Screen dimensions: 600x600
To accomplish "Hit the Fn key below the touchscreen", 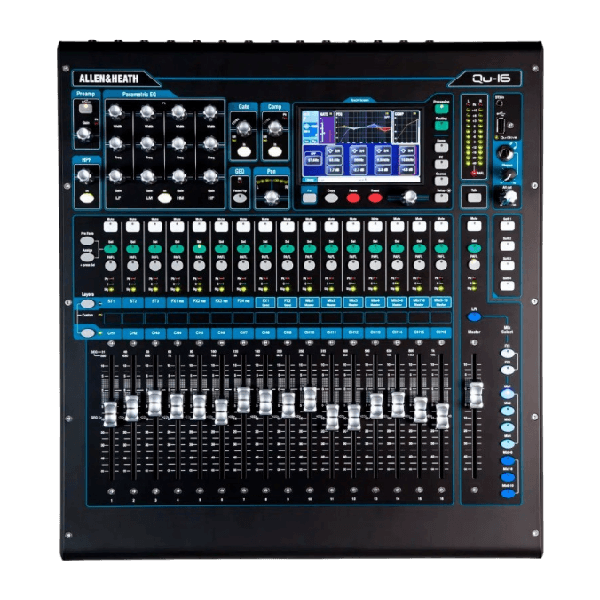I will coord(309,197).
